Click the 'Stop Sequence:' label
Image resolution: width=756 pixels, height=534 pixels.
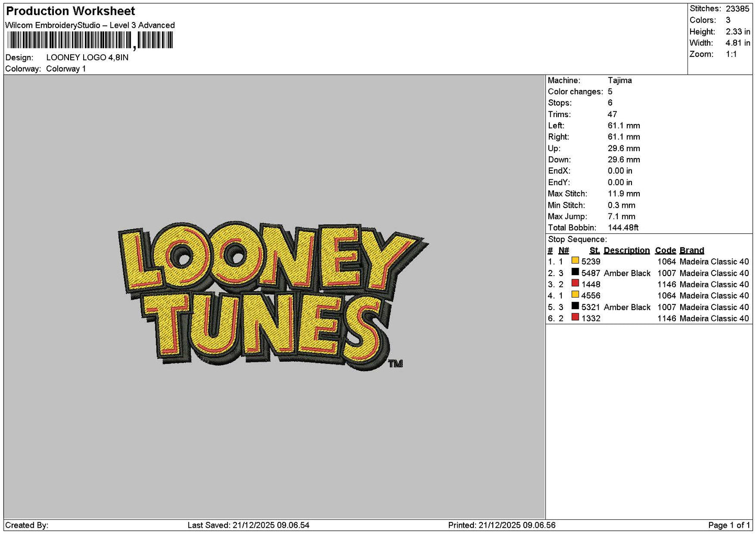pyautogui.click(x=577, y=240)
